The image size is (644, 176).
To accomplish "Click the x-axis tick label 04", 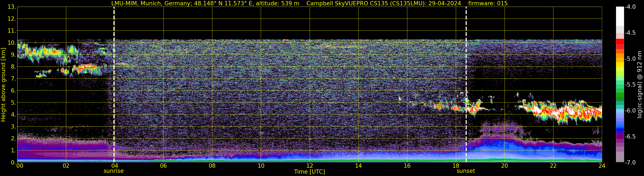I will click(x=115, y=166).
